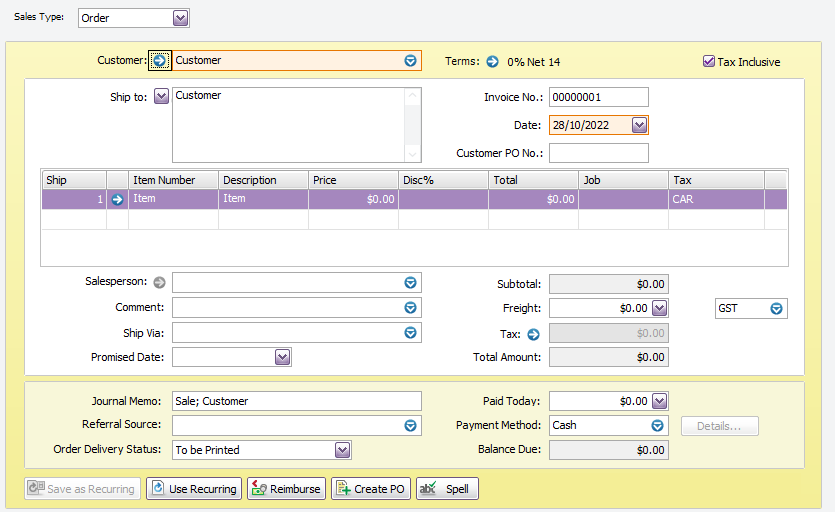Viewport: 835px width, 512px height.
Task: Click the Use Recurring button
Action: pos(194,489)
